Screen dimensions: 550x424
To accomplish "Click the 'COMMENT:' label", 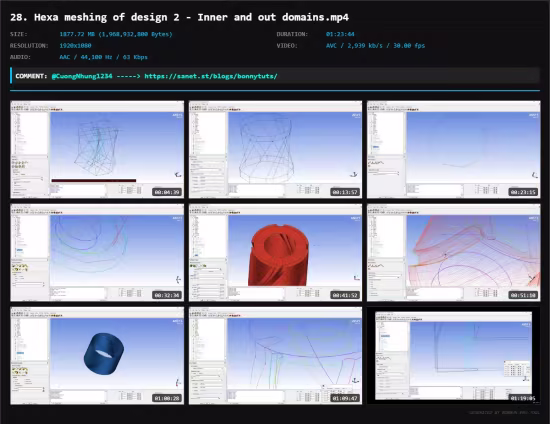I will pos(31,76).
